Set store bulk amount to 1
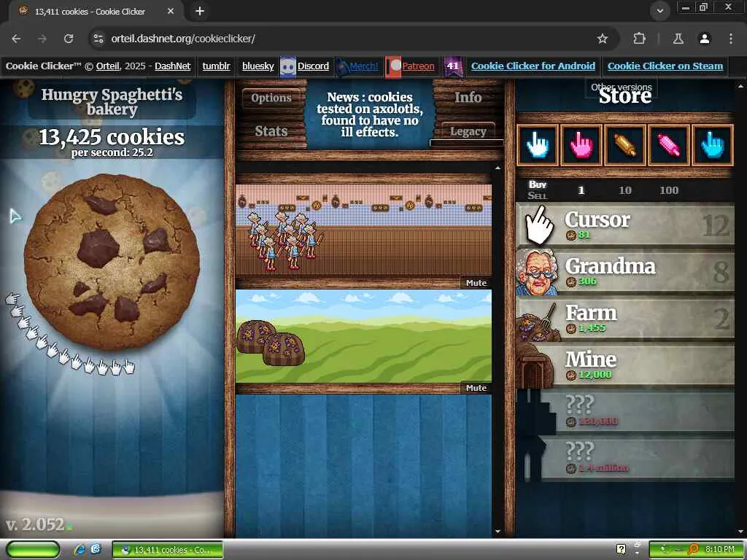The image size is (747, 560). click(x=581, y=190)
